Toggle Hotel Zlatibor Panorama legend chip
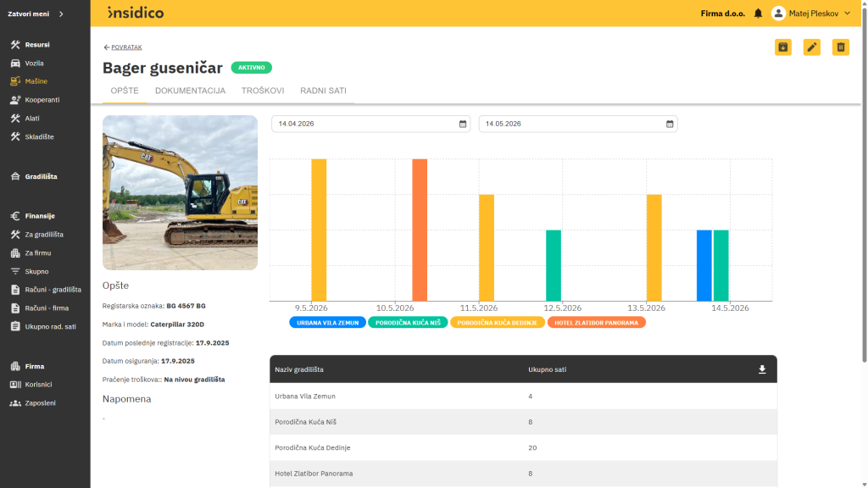This screenshot has height=488, width=868. click(x=596, y=323)
